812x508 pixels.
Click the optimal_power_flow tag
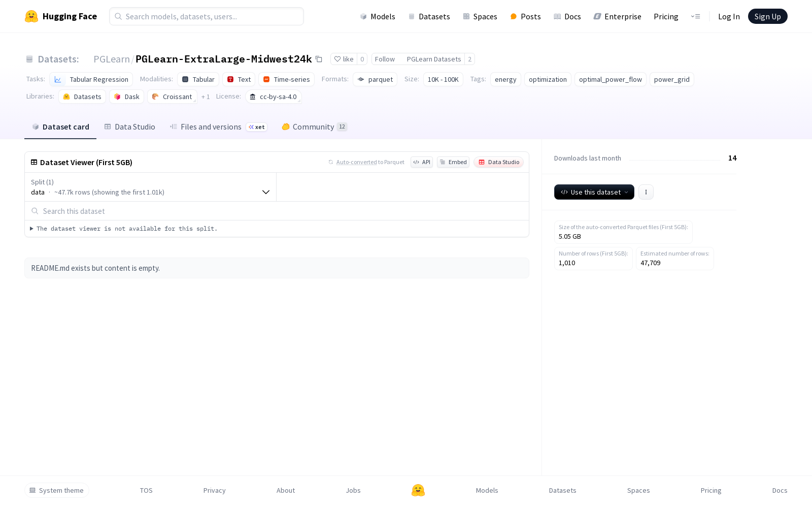[610, 79]
